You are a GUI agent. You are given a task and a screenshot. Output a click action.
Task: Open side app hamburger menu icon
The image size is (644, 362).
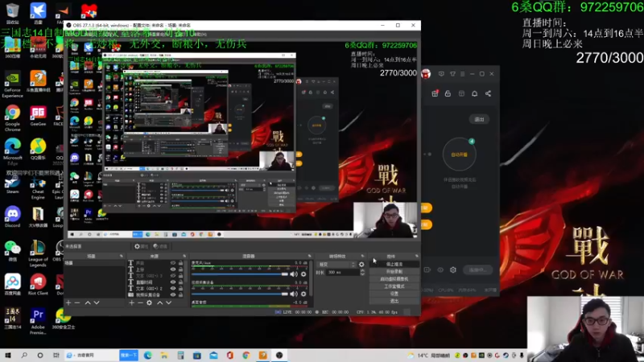462,74
